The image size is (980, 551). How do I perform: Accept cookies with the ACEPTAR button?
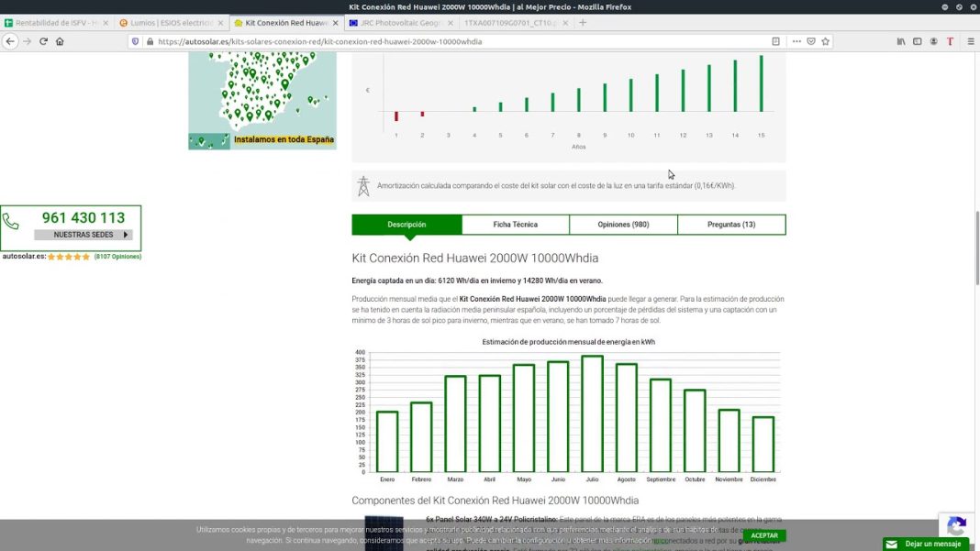pos(764,535)
